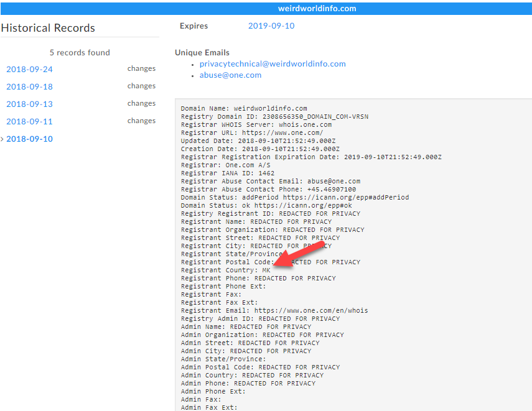This screenshot has width=532, height=411.
Task: View the 2018-09-13 historical record
Action: pyautogui.click(x=29, y=104)
